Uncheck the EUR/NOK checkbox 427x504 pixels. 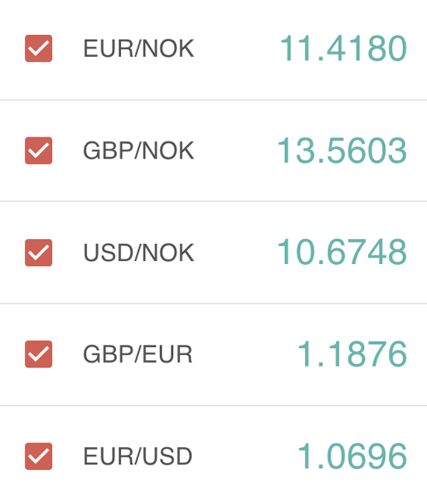point(39,48)
